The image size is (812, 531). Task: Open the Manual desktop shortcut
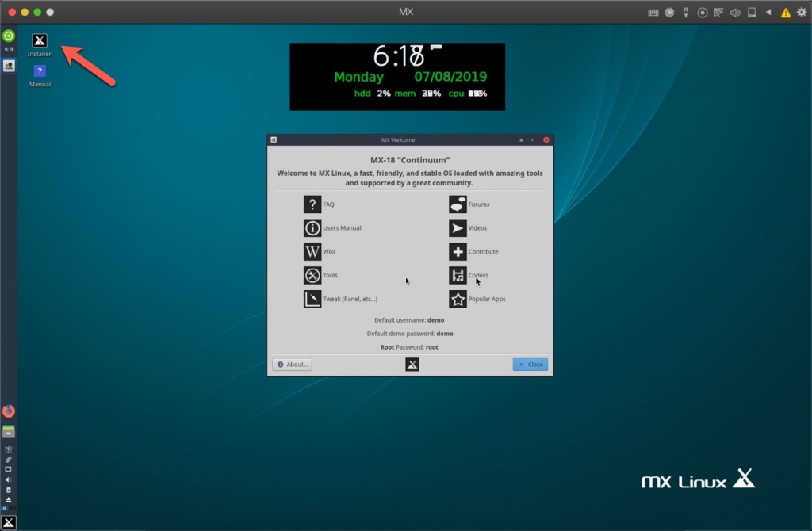tap(39, 71)
